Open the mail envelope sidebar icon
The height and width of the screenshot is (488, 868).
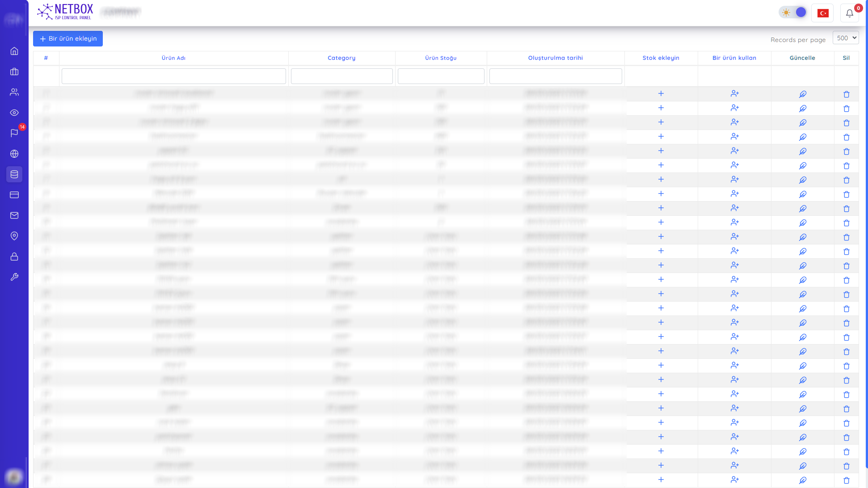tap(14, 215)
